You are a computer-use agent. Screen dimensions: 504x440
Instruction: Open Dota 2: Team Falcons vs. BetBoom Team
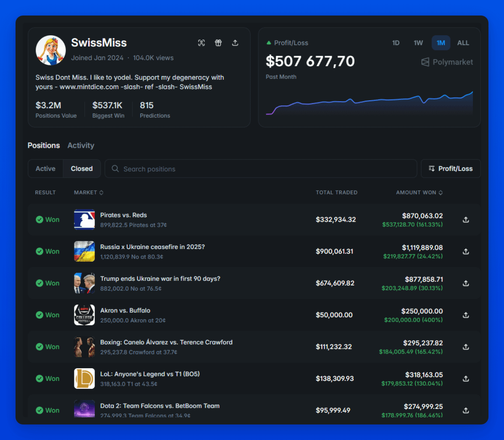tap(160, 406)
